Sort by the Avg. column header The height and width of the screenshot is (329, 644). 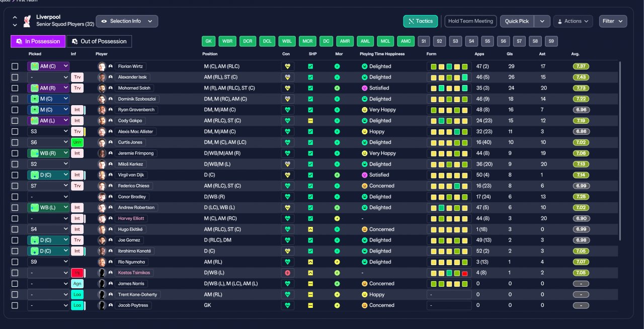575,53
